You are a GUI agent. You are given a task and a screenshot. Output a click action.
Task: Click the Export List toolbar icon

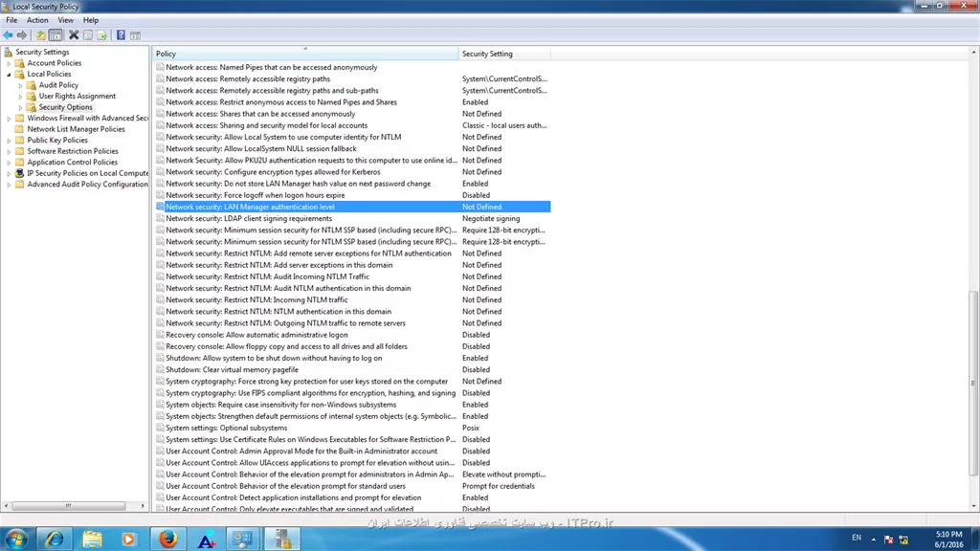101,35
